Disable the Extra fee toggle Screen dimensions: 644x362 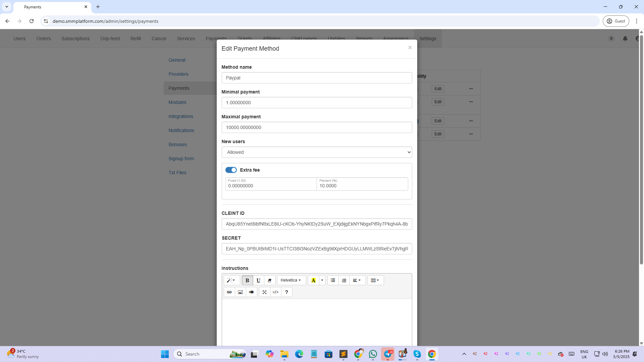click(231, 170)
